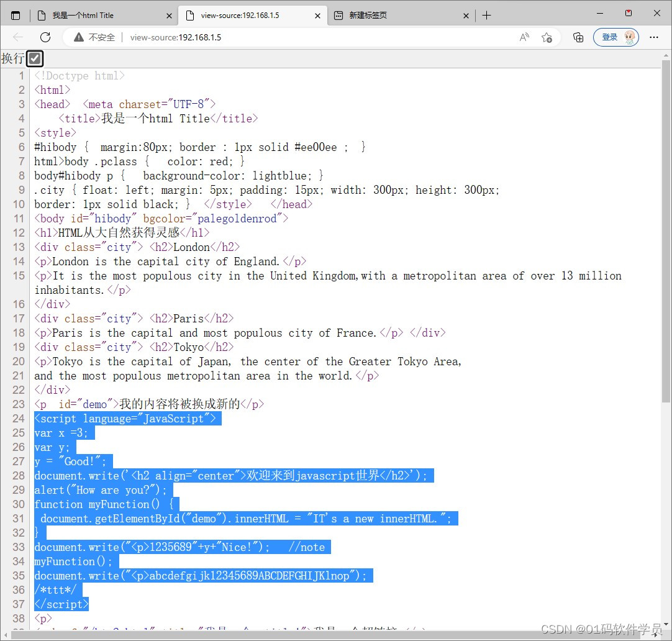Click the scrollbar down arrow

pos(666,624)
